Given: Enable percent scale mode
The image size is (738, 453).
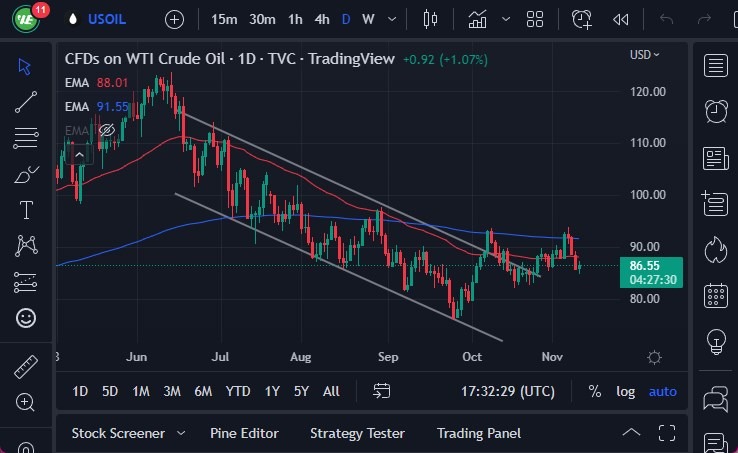Looking at the screenshot, I should pyautogui.click(x=595, y=391).
